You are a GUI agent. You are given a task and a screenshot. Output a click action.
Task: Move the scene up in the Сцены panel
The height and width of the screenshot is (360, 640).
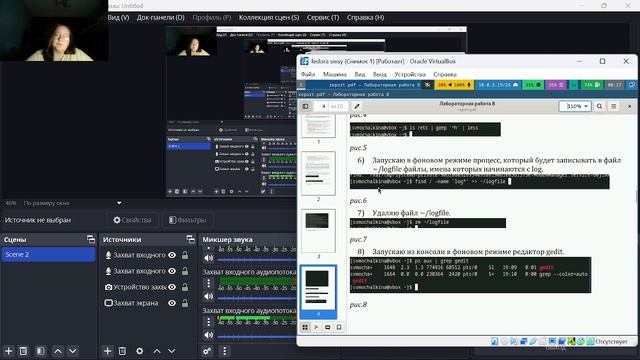[58, 351]
